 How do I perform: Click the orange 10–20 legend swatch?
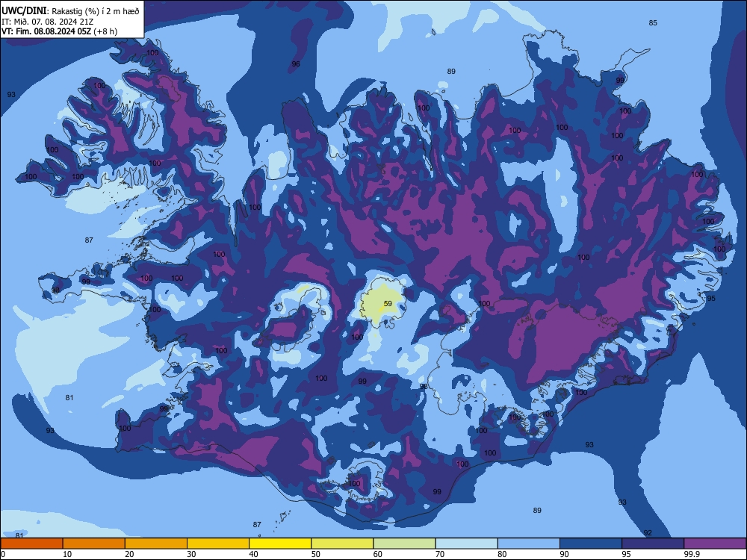click(94, 544)
